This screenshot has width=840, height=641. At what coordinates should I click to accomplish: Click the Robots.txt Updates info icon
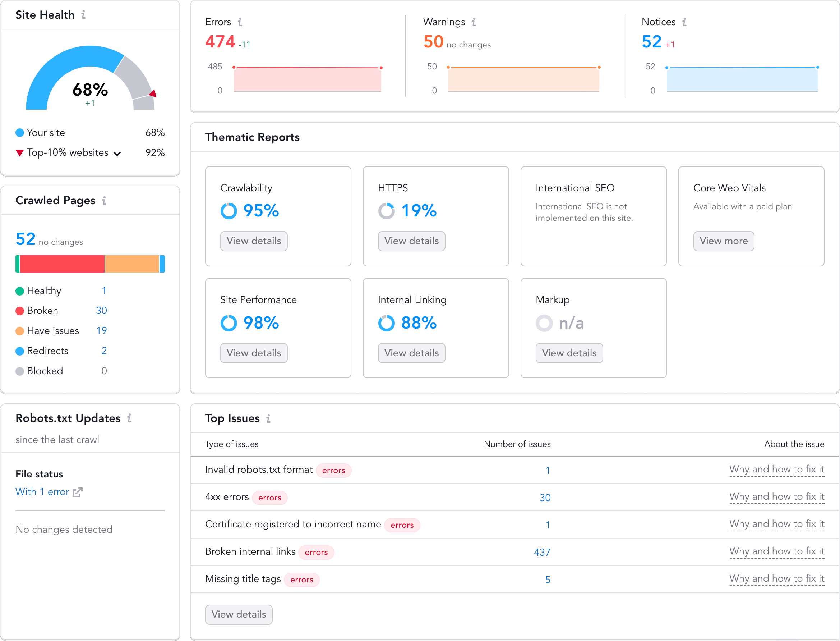pyautogui.click(x=130, y=418)
